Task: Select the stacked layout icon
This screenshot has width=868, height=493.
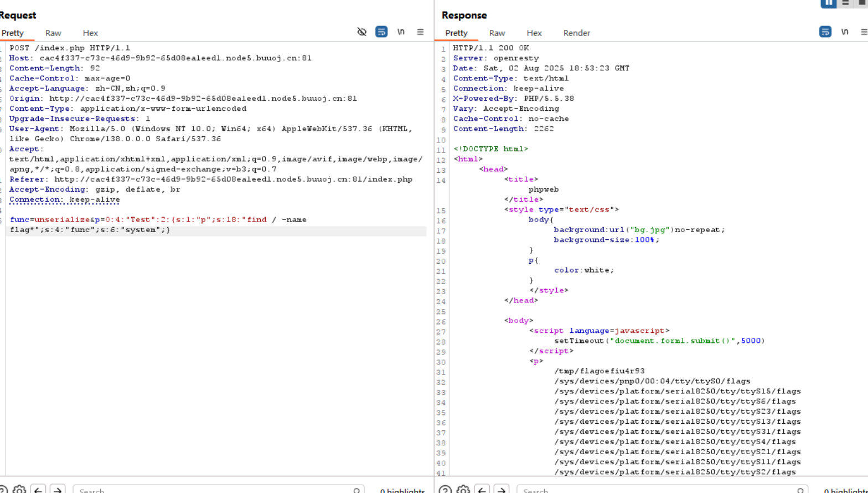Action: coord(845,3)
